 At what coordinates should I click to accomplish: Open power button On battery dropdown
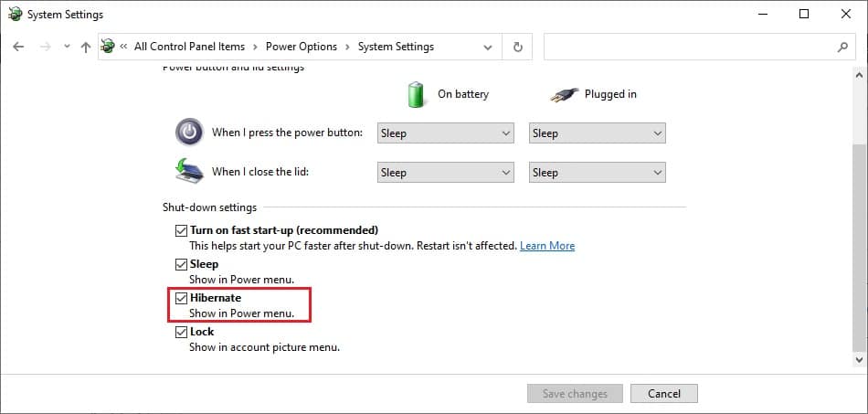pos(446,133)
